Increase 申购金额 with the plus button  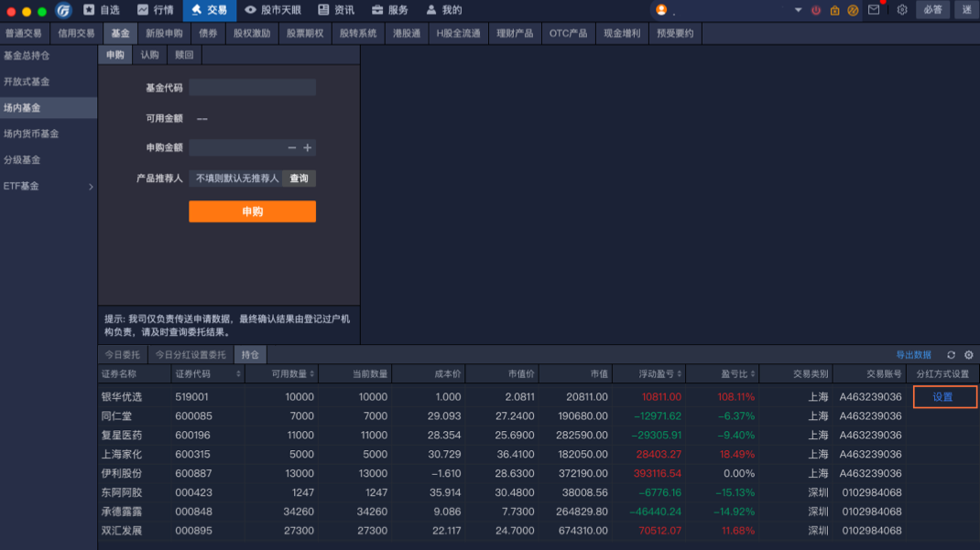308,147
